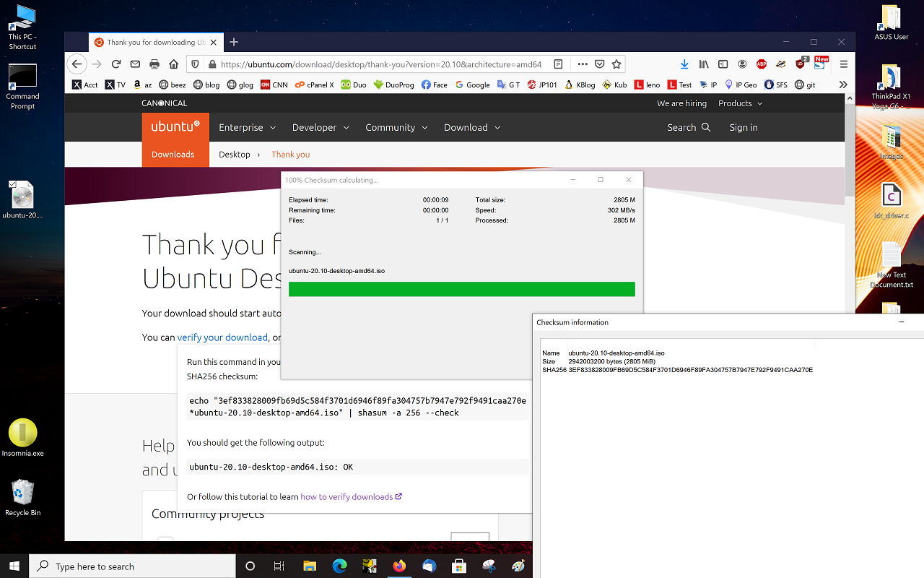Open page actions three-dot menu
This screenshot has height=578, width=924.
pos(583,64)
